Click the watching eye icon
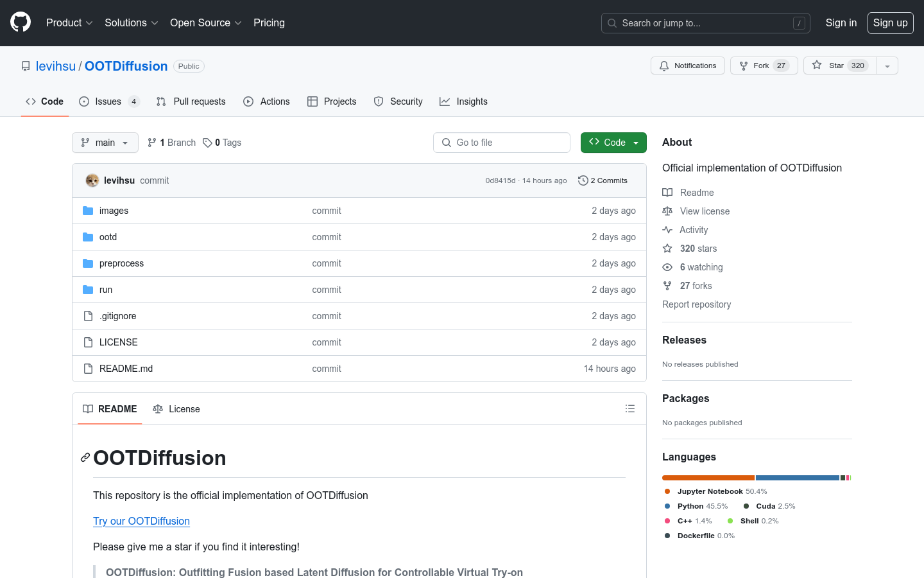 coord(667,267)
